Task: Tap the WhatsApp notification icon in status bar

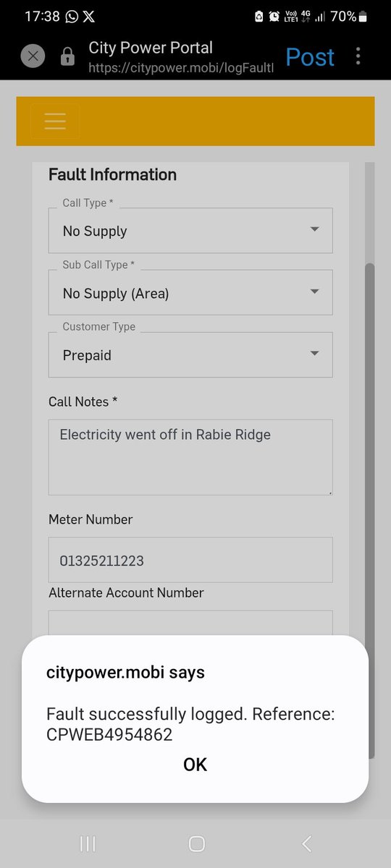Action: pos(72,16)
